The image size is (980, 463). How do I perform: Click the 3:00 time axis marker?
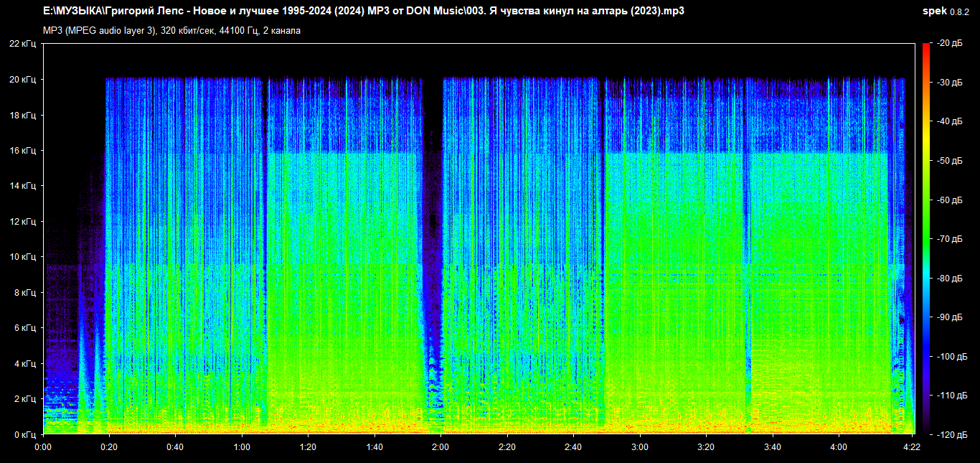coord(640,446)
